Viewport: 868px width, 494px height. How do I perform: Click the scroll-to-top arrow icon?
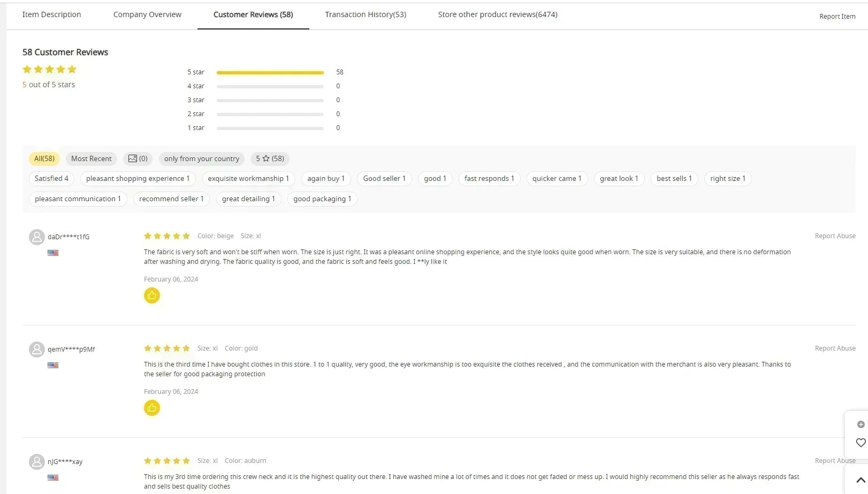(860, 480)
